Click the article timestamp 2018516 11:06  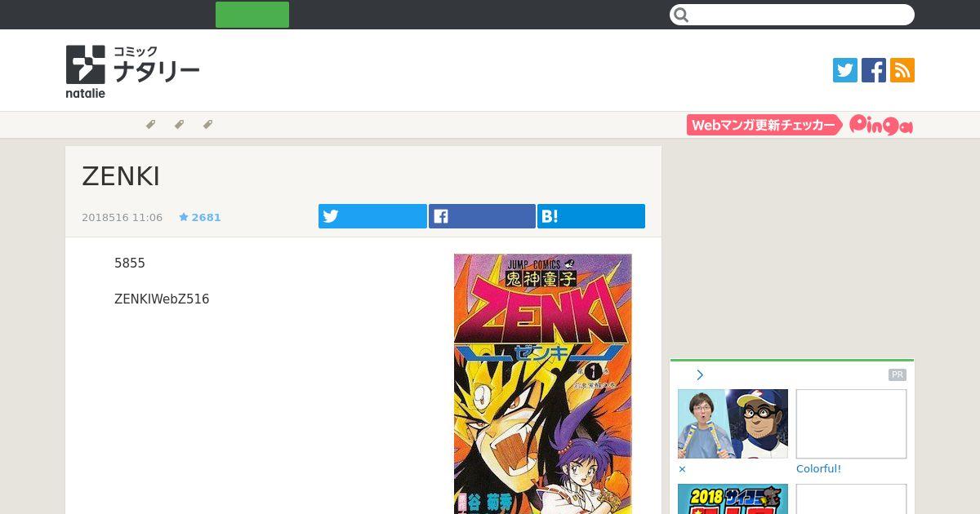(122, 218)
